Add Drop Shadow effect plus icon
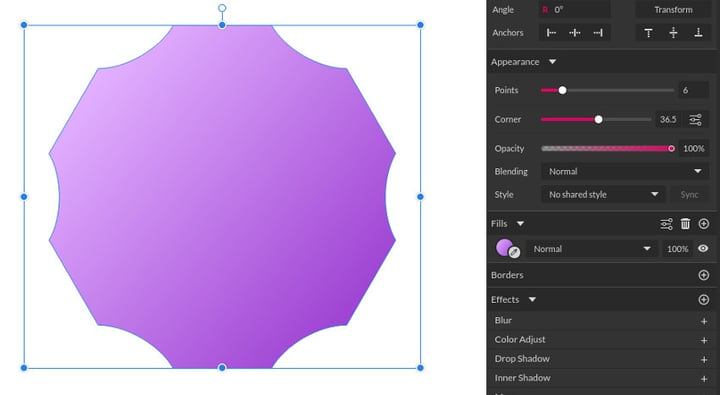Image resolution: width=720 pixels, height=395 pixels. [x=704, y=360]
